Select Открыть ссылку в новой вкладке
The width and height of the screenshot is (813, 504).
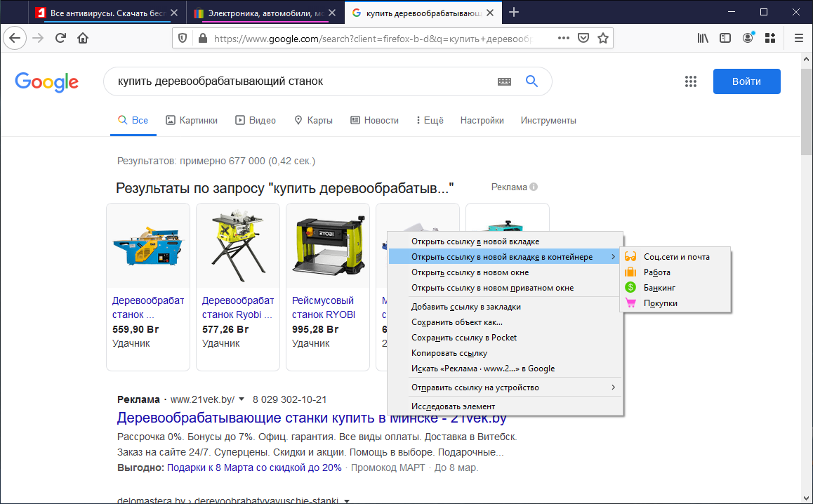[505, 241]
